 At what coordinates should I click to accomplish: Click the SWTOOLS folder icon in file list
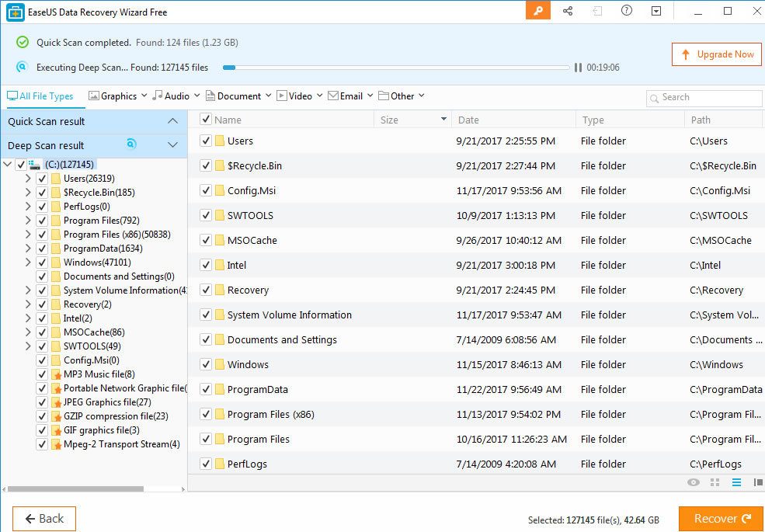220,216
